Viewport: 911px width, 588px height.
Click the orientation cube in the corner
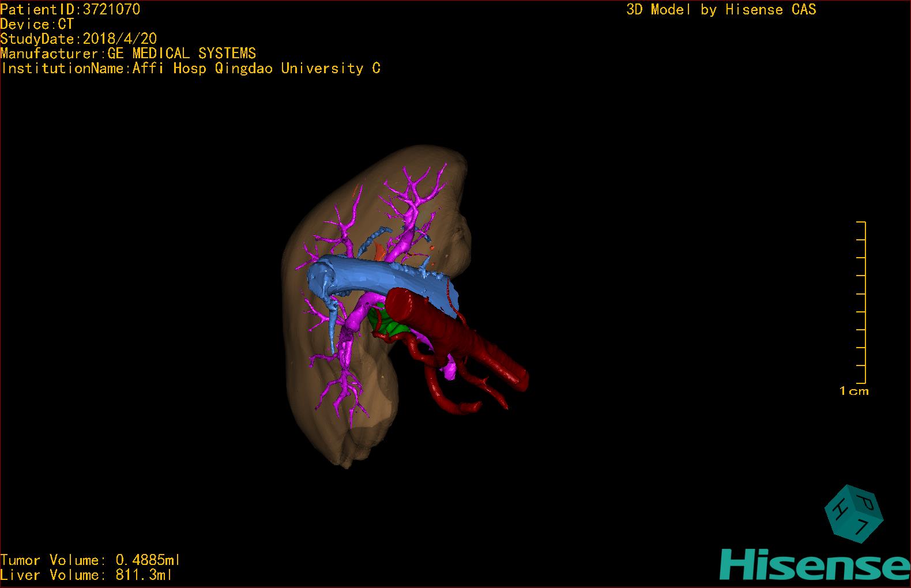click(853, 514)
